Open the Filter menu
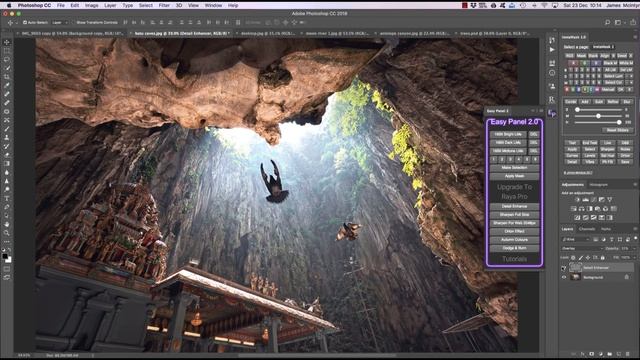 point(164,5)
